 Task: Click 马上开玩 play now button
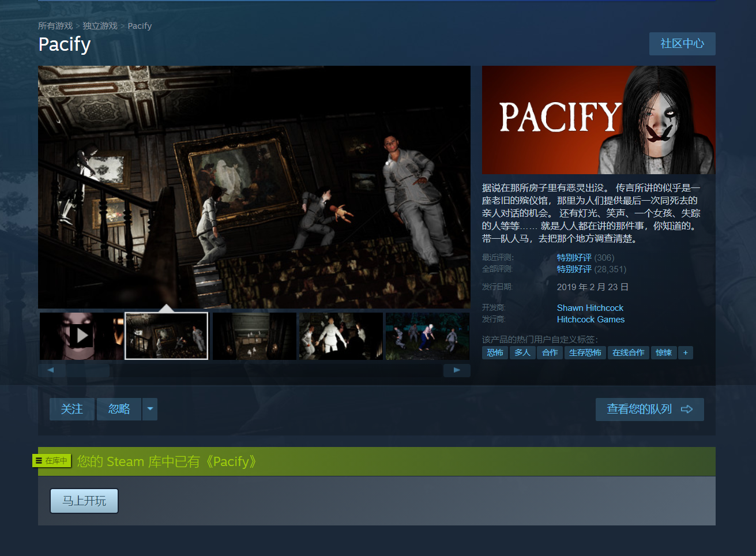click(x=84, y=501)
